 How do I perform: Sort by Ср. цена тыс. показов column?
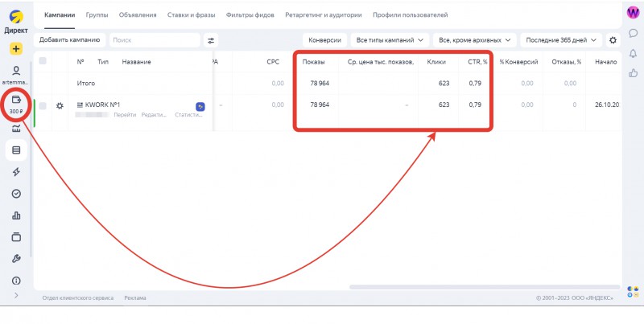(380, 62)
